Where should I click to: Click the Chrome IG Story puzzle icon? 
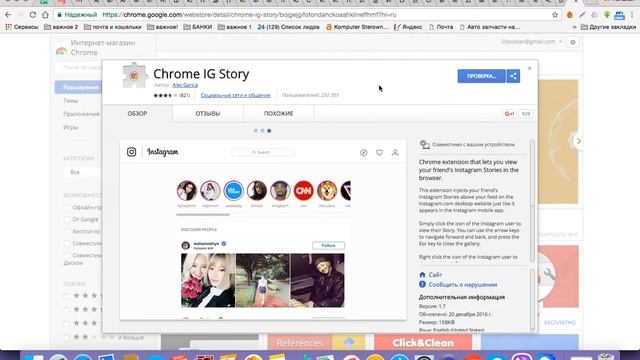[x=134, y=75]
